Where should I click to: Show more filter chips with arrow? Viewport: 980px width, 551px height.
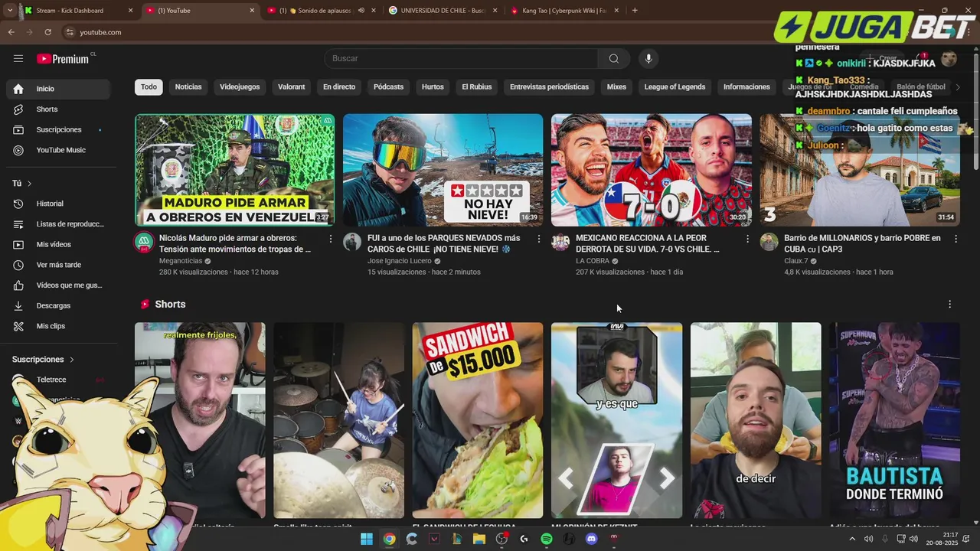pyautogui.click(x=957, y=86)
